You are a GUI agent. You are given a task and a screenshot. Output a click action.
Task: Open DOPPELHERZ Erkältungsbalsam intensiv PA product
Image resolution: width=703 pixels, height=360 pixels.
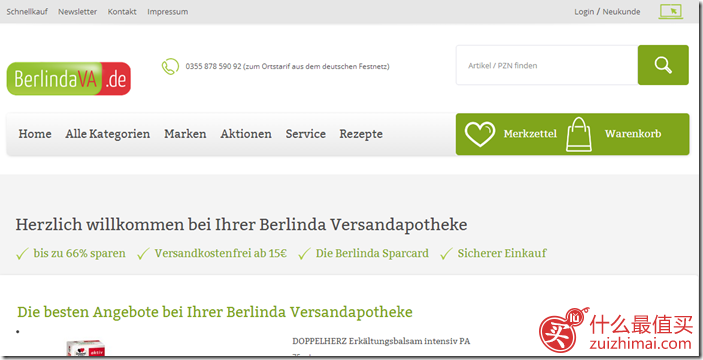pos(381,341)
